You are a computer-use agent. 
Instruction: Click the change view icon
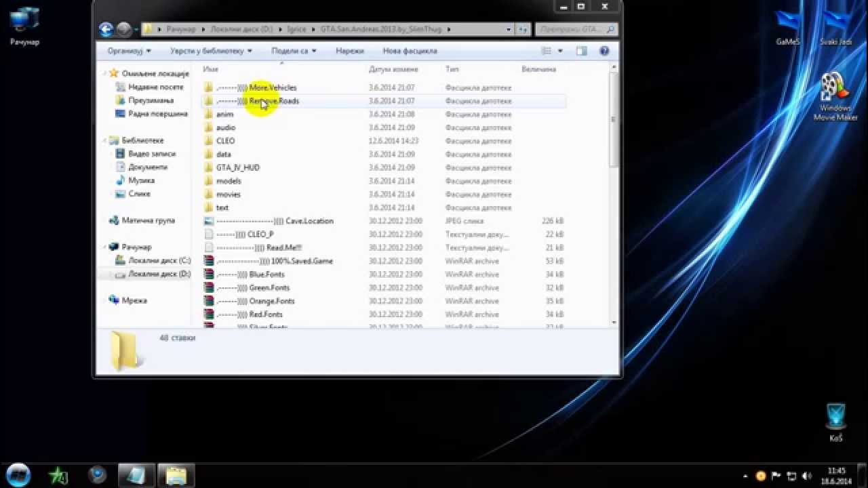(547, 51)
